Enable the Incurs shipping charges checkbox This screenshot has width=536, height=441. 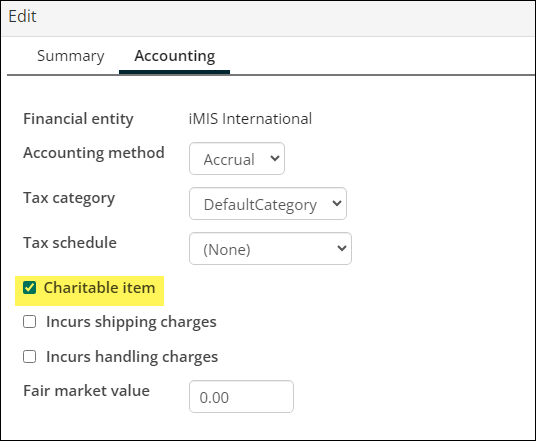[x=29, y=322]
